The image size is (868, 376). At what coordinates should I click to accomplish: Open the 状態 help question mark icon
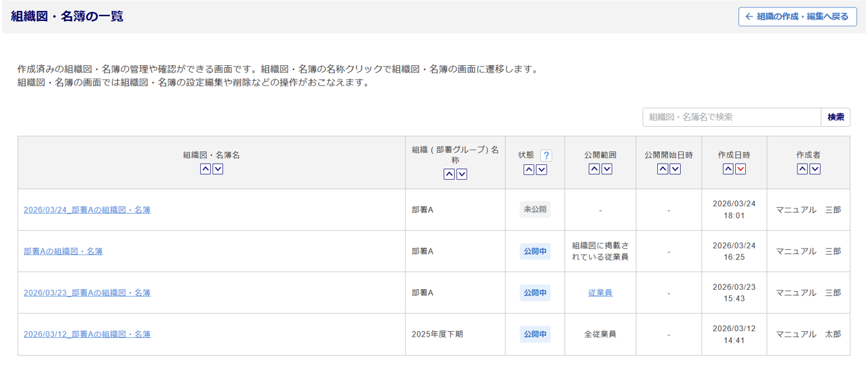pyautogui.click(x=546, y=155)
